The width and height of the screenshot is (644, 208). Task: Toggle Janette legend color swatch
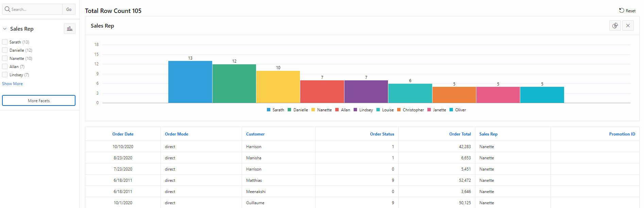tap(429, 110)
